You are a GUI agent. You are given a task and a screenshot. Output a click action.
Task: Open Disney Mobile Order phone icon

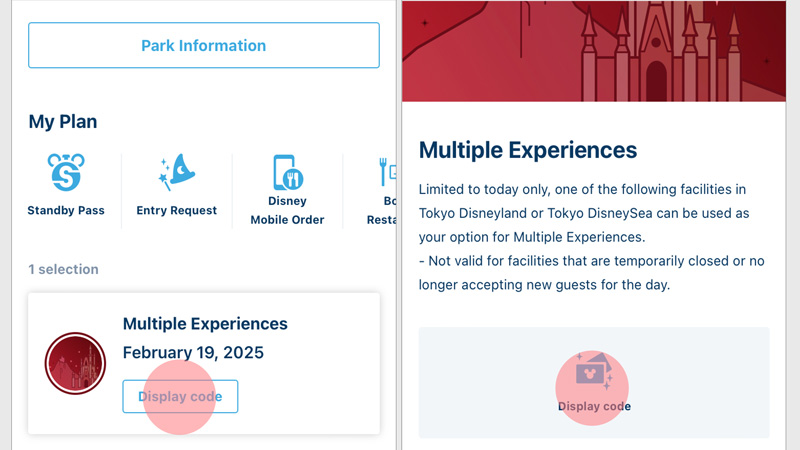pos(288,172)
